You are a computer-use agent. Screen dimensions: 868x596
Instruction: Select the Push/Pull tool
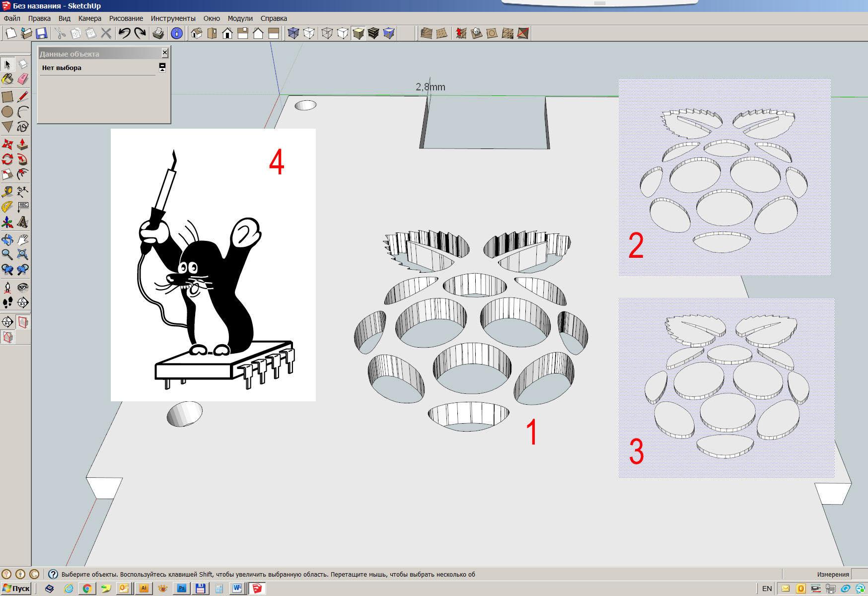point(23,144)
